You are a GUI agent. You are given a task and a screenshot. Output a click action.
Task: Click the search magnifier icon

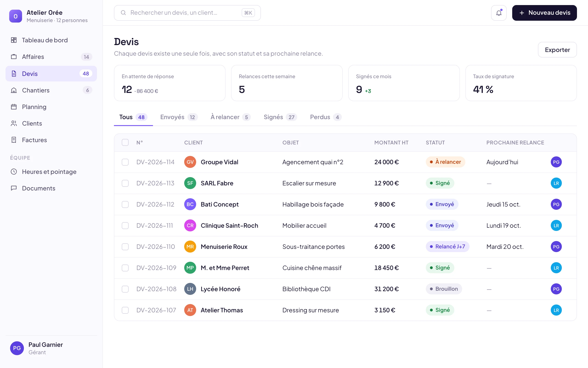(x=123, y=13)
